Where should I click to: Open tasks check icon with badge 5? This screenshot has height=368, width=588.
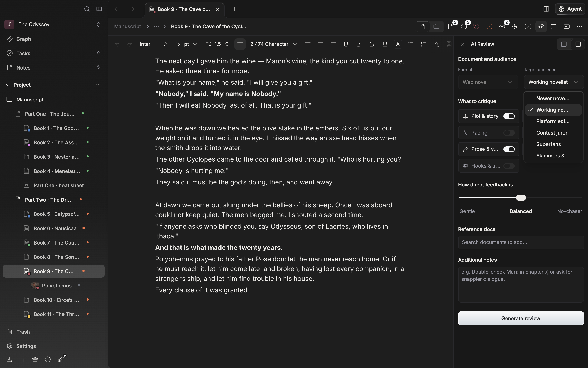pos(464,26)
